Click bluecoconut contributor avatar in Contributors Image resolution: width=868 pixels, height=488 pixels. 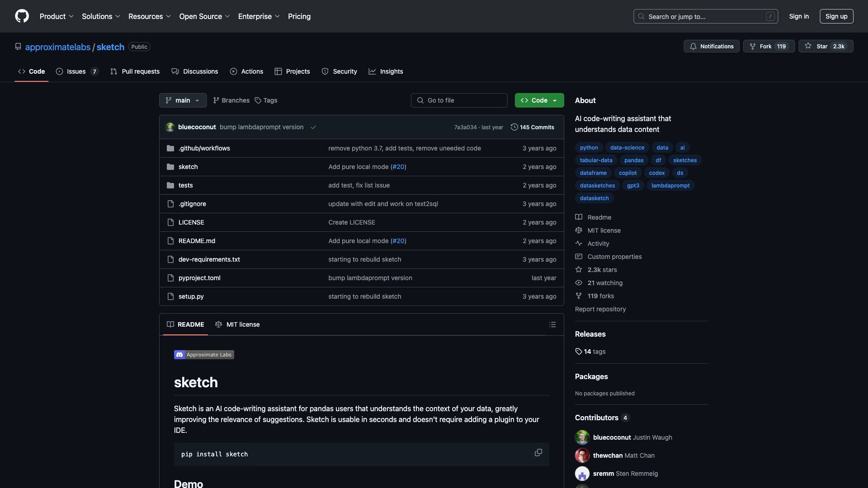582,437
